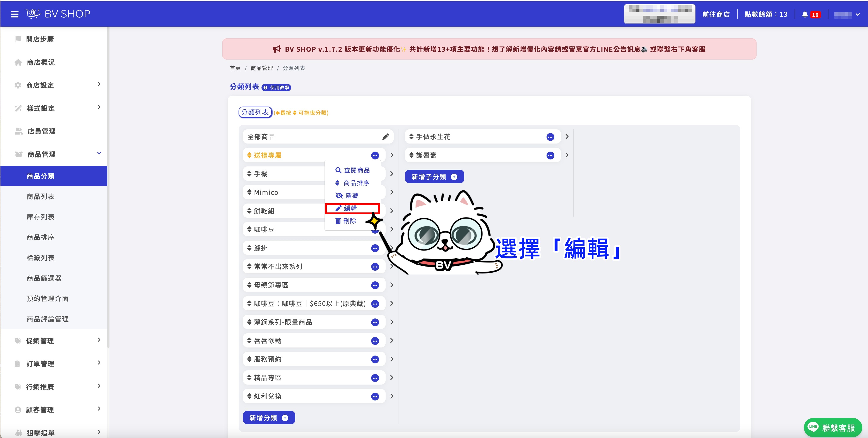Open more options for 護唇膏
Screen dimensions: 868x438
(x=550, y=155)
